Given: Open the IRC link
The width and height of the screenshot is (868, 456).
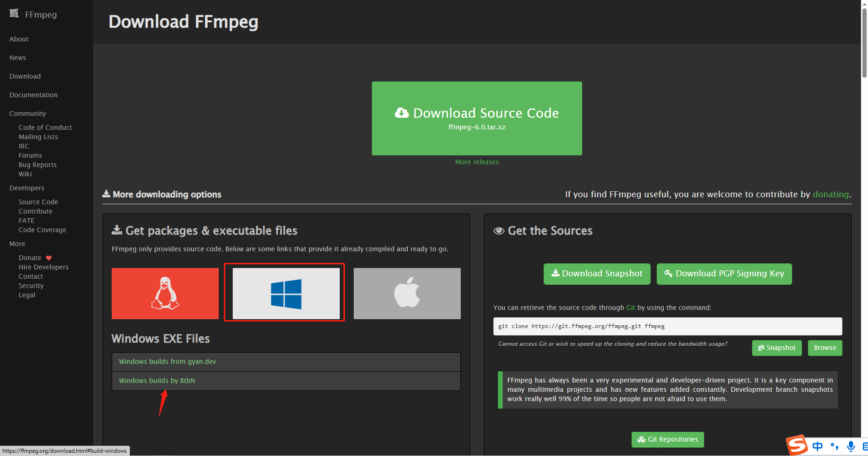Looking at the screenshot, I should click(24, 146).
